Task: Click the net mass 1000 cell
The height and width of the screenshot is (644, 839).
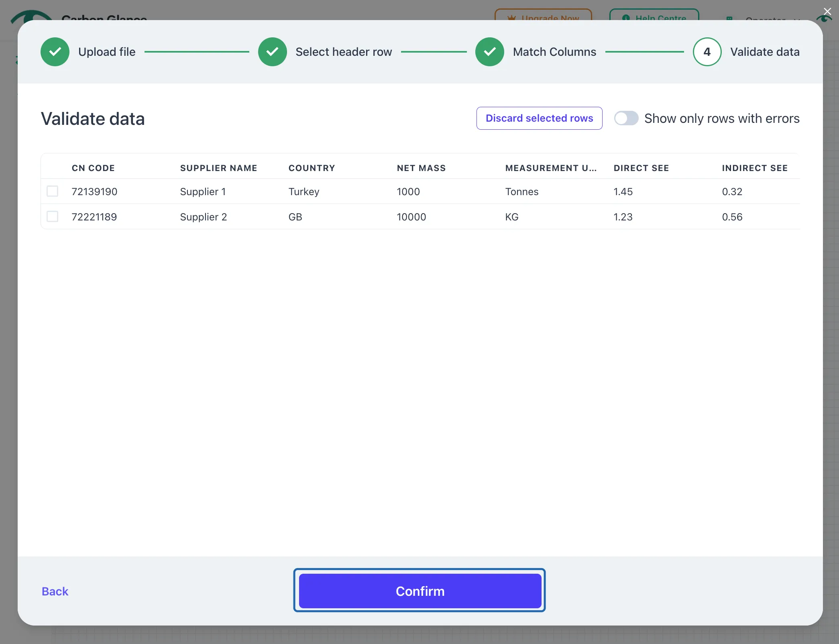Action: pos(408,192)
